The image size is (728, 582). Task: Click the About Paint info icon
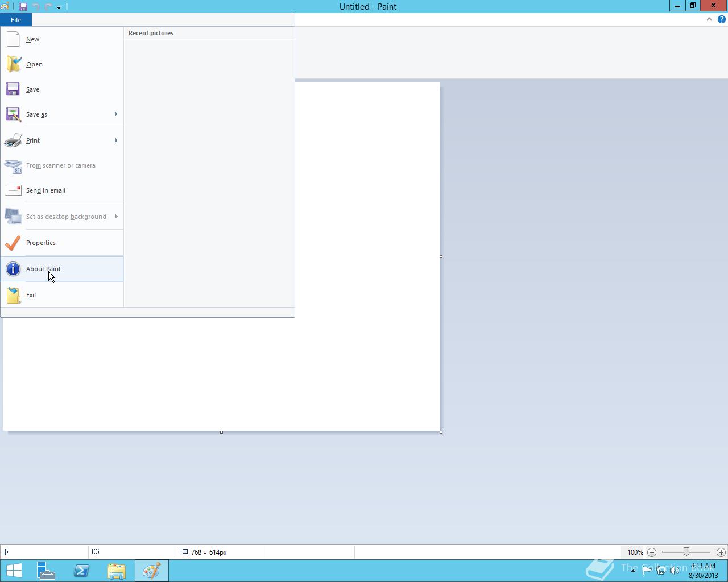tap(13, 269)
